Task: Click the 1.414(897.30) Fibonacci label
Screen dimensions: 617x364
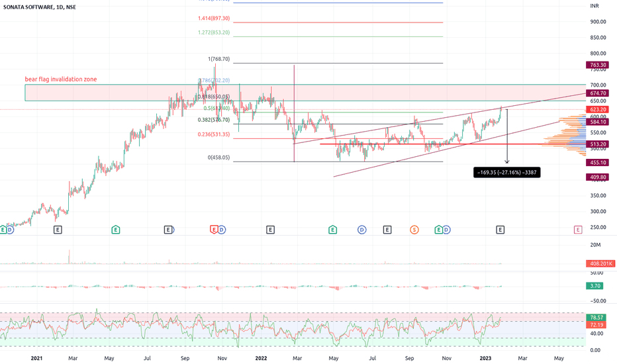Action: pos(214,19)
